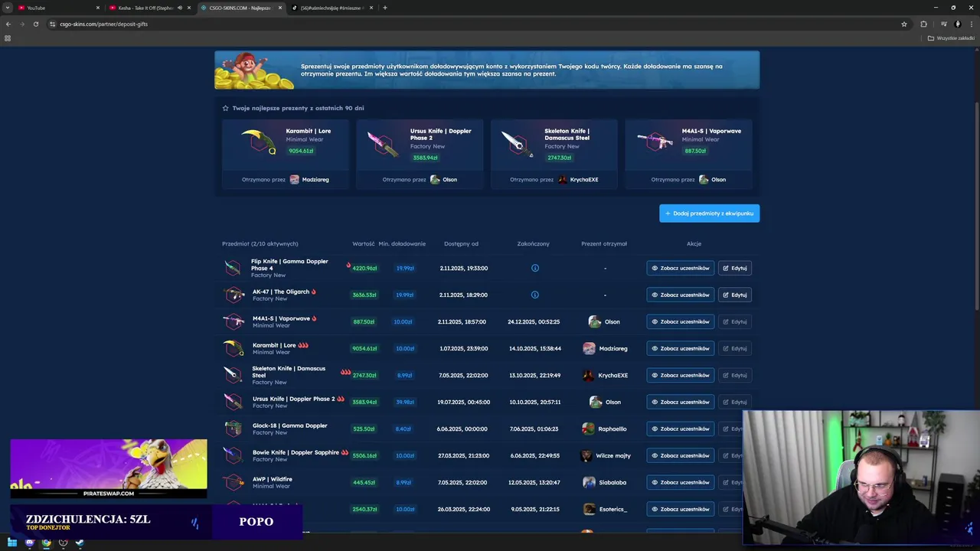Image resolution: width=980 pixels, height=551 pixels.
Task: Open the Wszystkie zakładki bookmarks folder
Action: coord(951,38)
